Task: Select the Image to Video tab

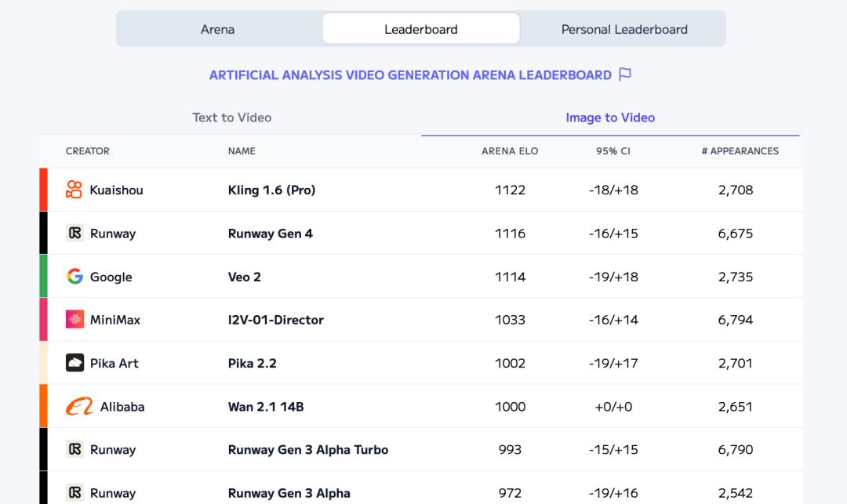Action: click(x=610, y=118)
